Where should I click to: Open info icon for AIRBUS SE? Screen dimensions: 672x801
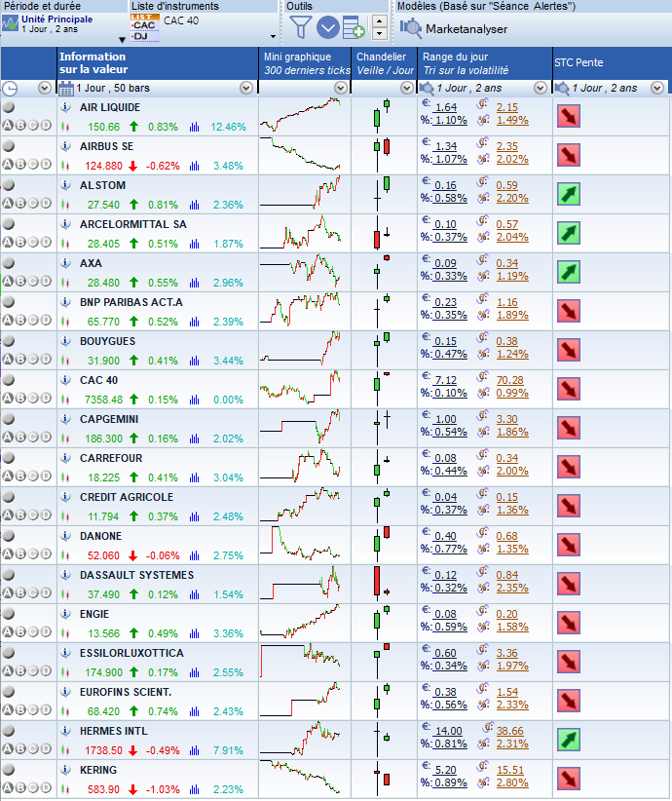(65, 146)
